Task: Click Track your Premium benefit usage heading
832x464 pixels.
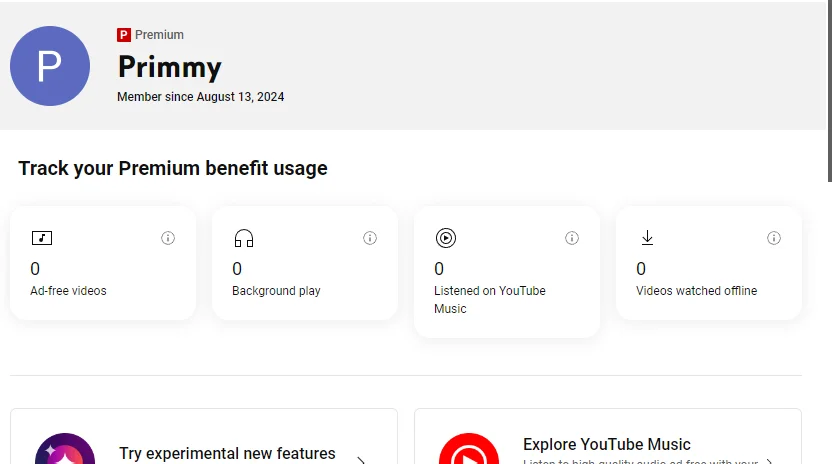Action: pyautogui.click(x=173, y=168)
